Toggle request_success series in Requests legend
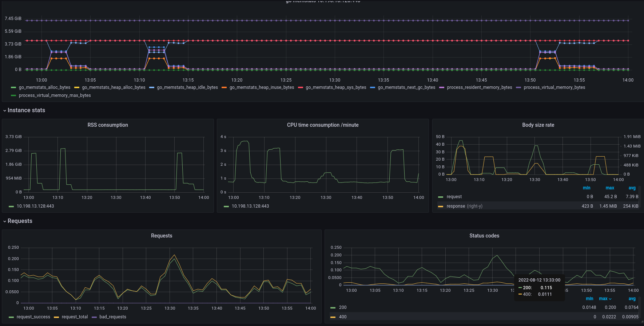644x326 pixels. (x=33, y=317)
